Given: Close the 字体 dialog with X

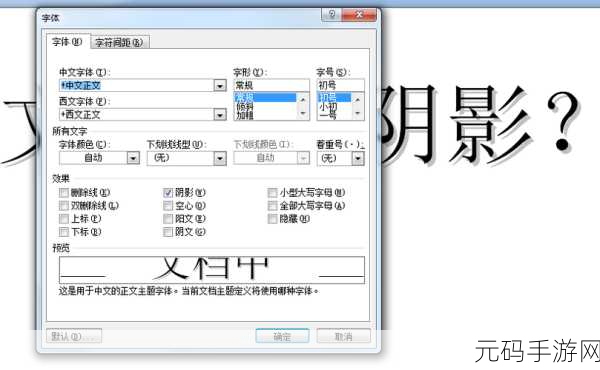Looking at the screenshot, I should [359, 15].
